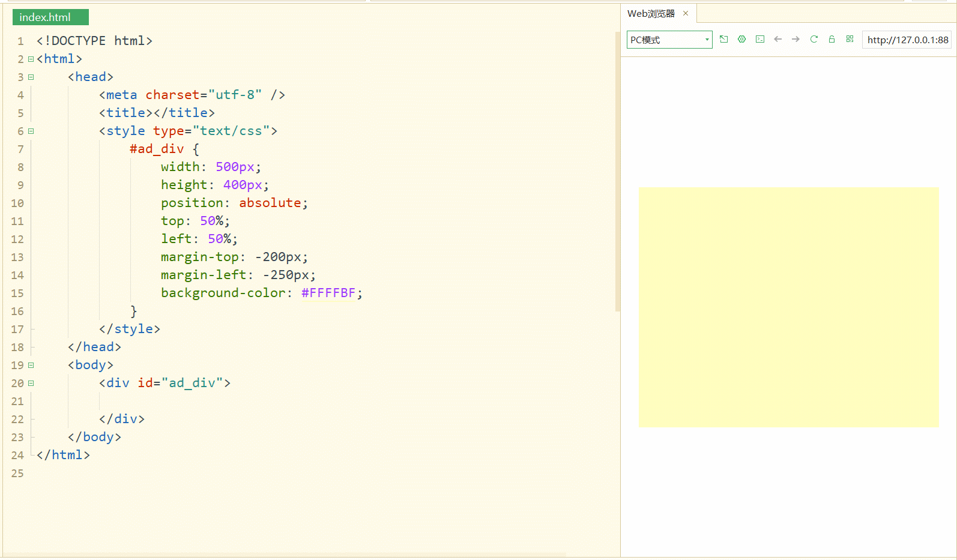Open the browser settings gear icon

click(742, 39)
